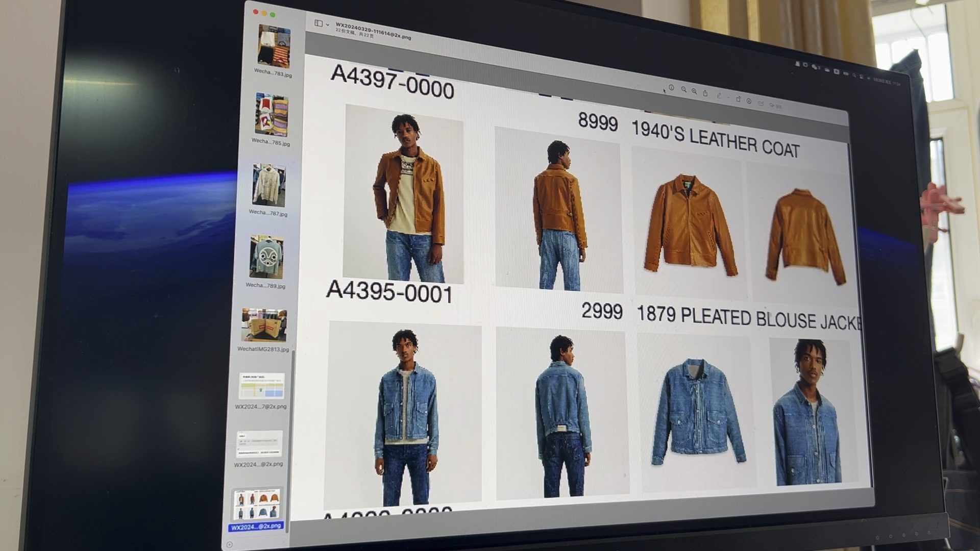
Task: Open the Share menu icon
Action: coord(705,93)
